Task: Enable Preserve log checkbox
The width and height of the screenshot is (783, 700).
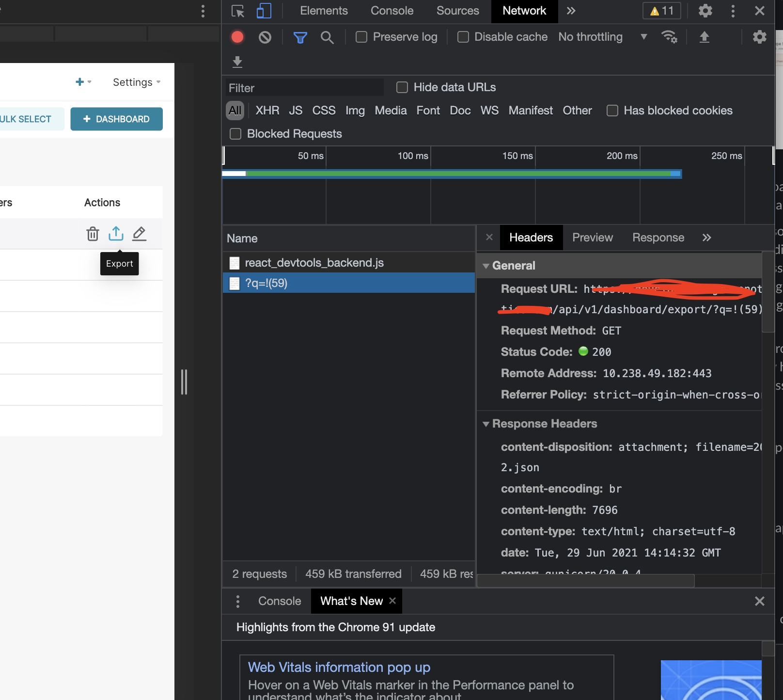Action: [x=361, y=37]
